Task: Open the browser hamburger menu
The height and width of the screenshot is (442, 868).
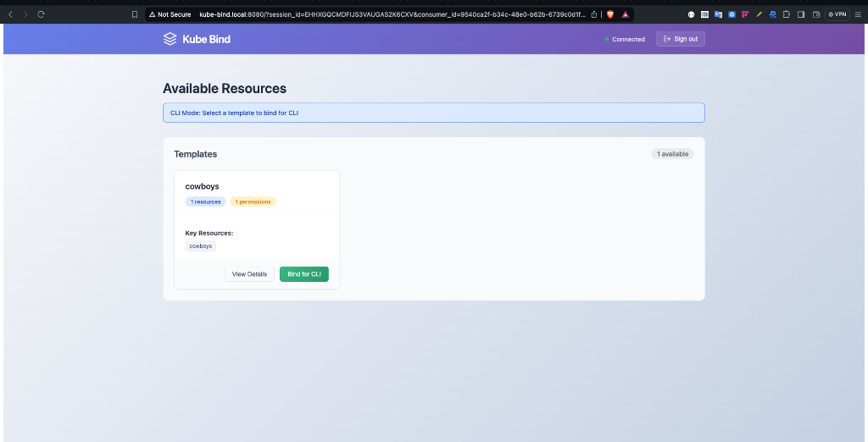Action: (858, 14)
